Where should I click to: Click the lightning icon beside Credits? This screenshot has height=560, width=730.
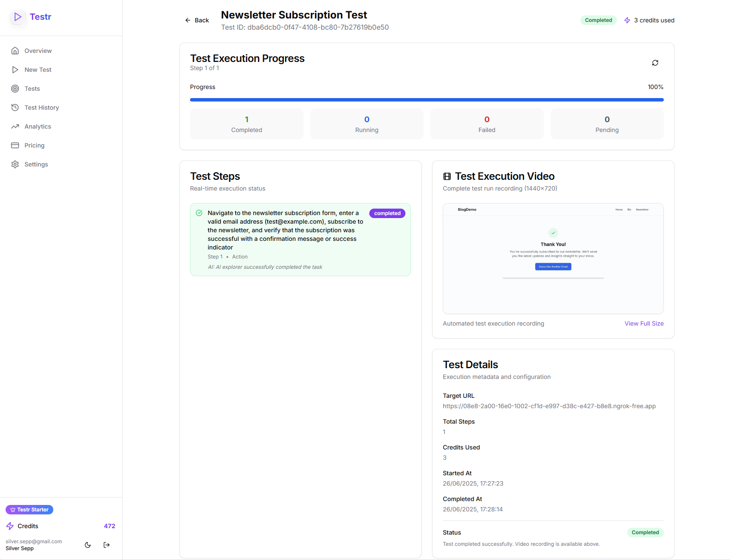point(10,526)
